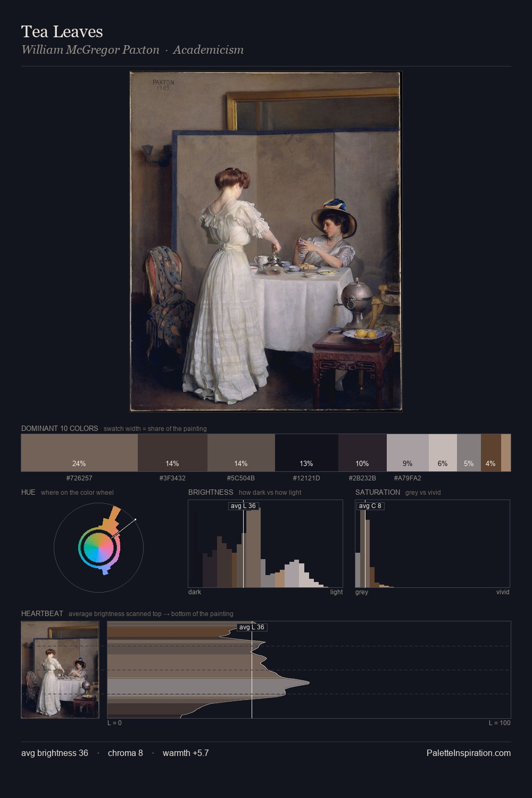The image size is (532, 798).
Task: Click the caption "how dark vs how light"
Action: [x=270, y=493]
